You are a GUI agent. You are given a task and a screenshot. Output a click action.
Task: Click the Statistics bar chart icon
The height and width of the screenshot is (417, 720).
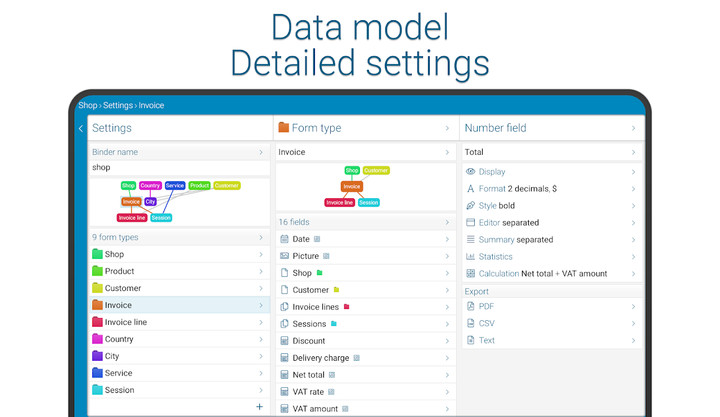pyautogui.click(x=471, y=257)
